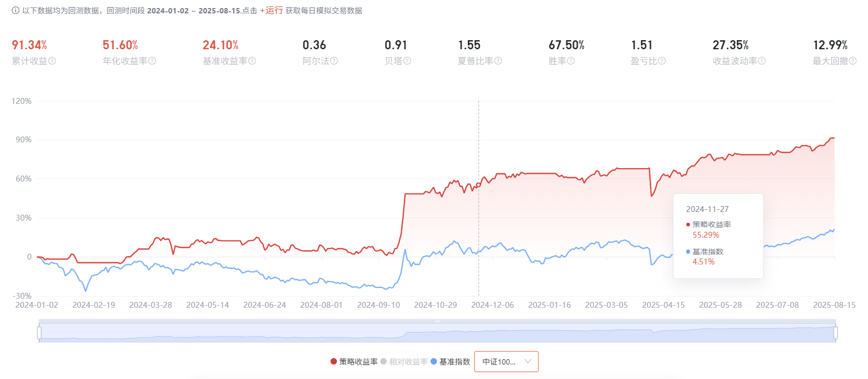Click help icon next to 胜率
Screen dimensions: 868x379
tap(571, 61)
